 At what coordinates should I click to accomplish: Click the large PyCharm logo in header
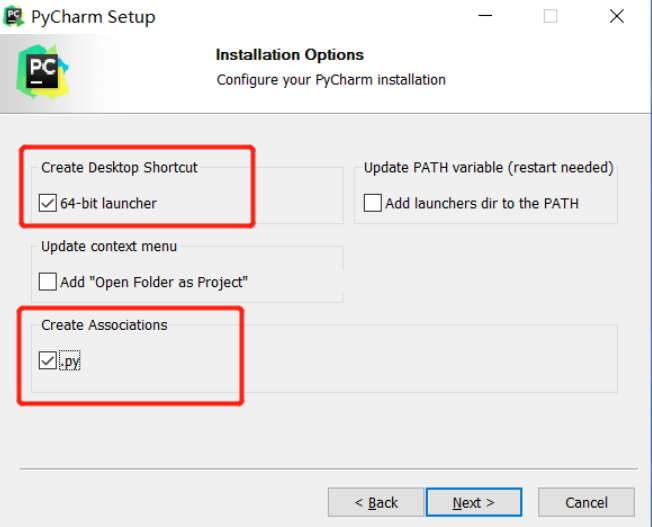tap(42, 72)
